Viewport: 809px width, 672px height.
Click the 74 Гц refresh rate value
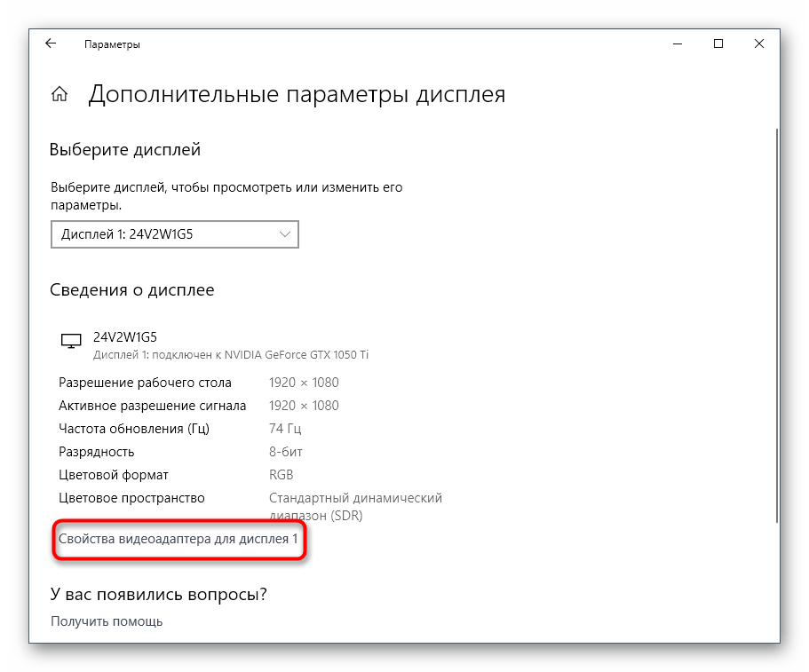click(x=285, y=429)
